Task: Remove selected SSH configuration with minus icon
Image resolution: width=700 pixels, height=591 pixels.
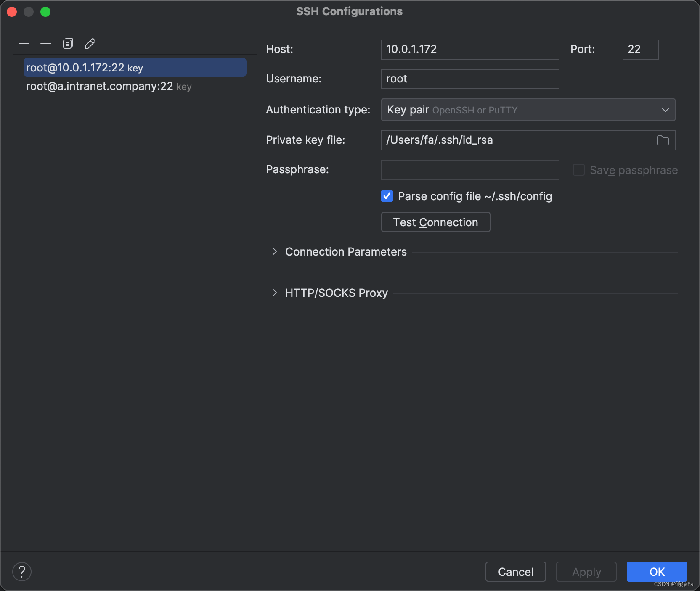Action: (46, 43)
